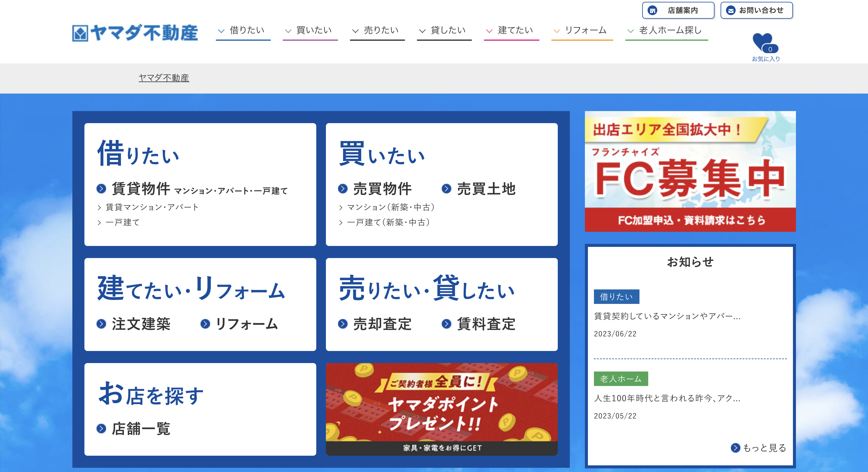
Task: Click the お問い合わせ button
Action: tap(756, 11)
